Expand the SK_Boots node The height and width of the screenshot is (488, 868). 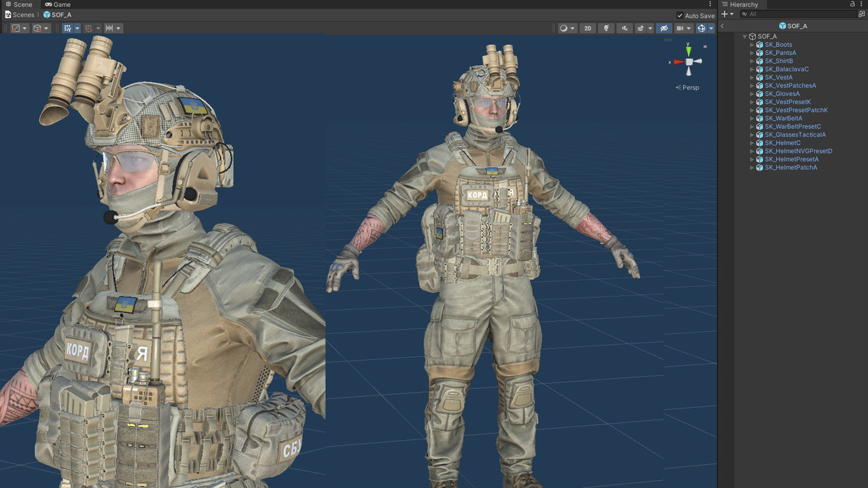(x=752, y=45)
